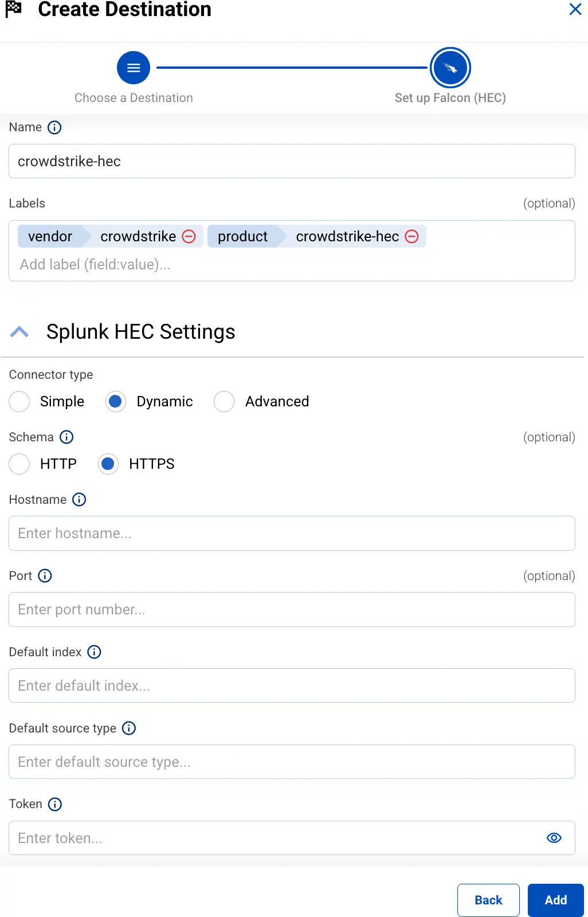588x917 pixels.
Task: Click the Set up Falcon (HEC) step icon
Action: [450, 68]
